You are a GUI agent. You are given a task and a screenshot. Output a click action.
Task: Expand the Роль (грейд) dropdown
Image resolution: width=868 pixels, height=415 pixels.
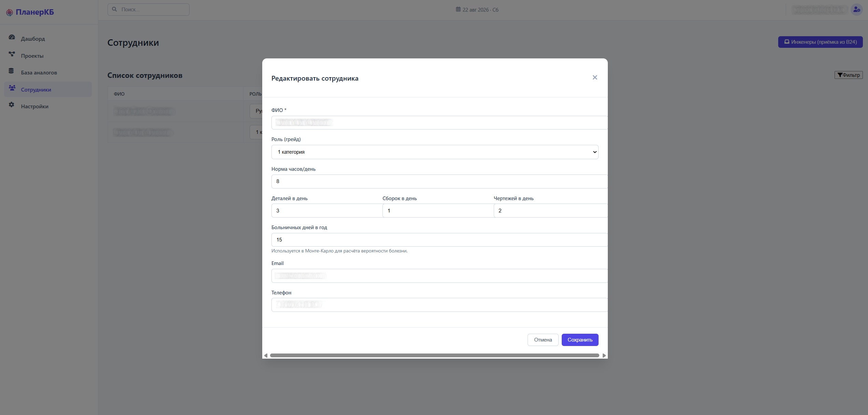(435, 152)
